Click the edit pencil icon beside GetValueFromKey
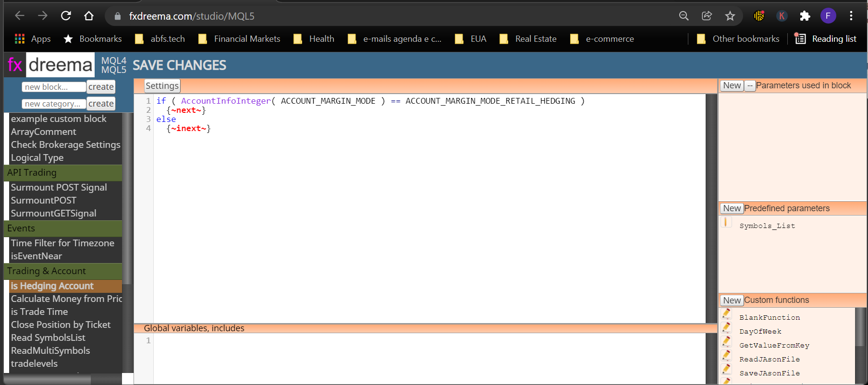The height and width of the screenshot is (385, 868). click(x=726, y=342)
